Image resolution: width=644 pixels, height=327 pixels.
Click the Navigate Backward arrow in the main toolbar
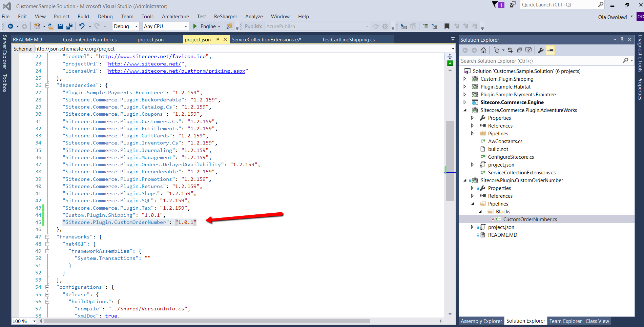(11, 26)
